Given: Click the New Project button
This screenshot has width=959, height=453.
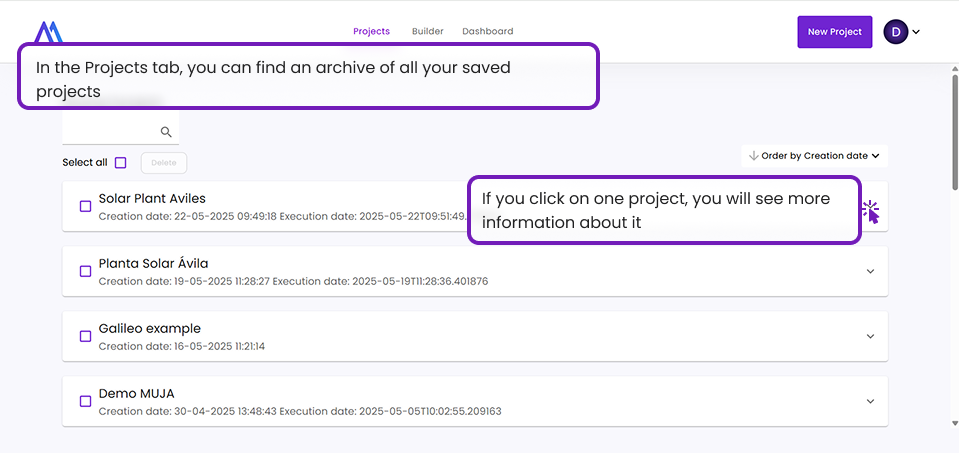Looking at the screenshot, I should coord(834,32).
